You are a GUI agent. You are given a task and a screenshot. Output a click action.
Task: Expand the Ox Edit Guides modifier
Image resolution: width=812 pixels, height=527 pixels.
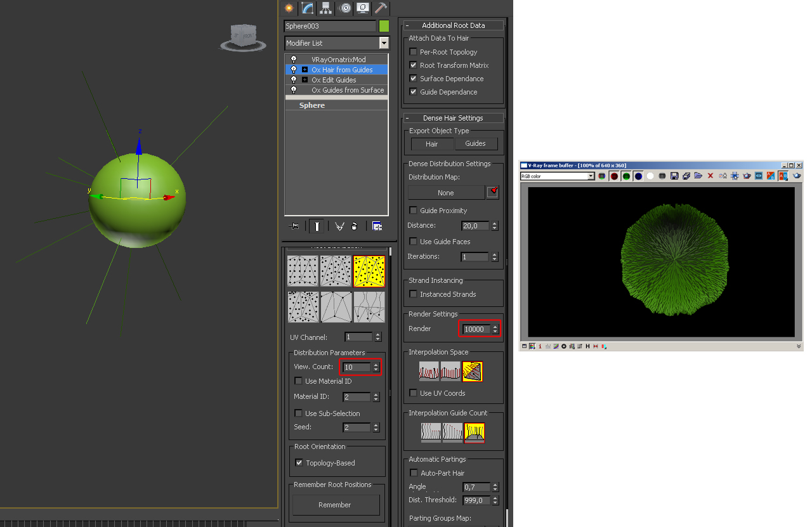pyautogui.click(x=304, y=80)
